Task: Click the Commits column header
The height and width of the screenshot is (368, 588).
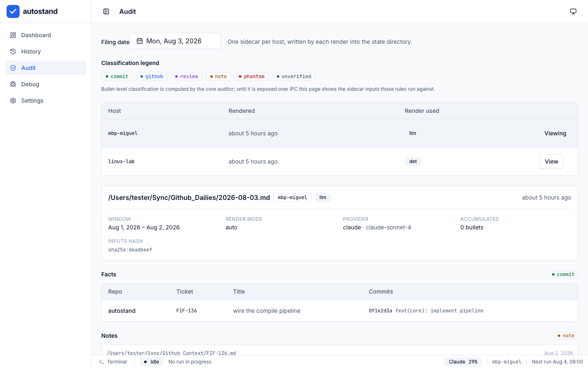Action: pos(381,292)
